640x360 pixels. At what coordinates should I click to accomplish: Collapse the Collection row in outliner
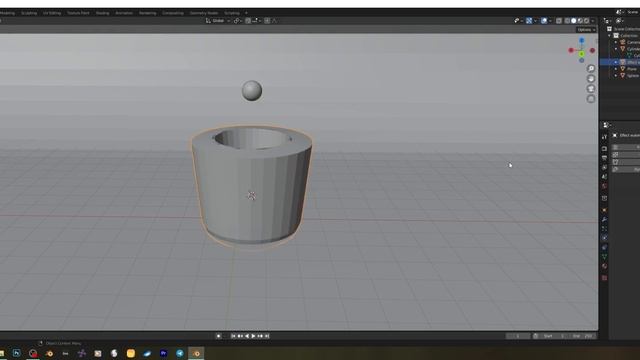(610, 36)
